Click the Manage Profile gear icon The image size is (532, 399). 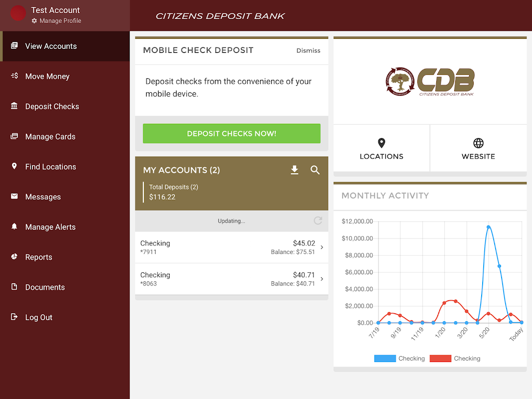coord(34,20)
